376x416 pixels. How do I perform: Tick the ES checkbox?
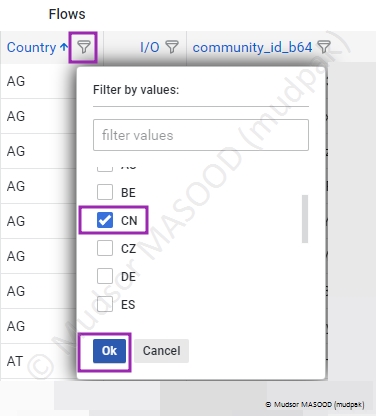click(x=105, y=304)
